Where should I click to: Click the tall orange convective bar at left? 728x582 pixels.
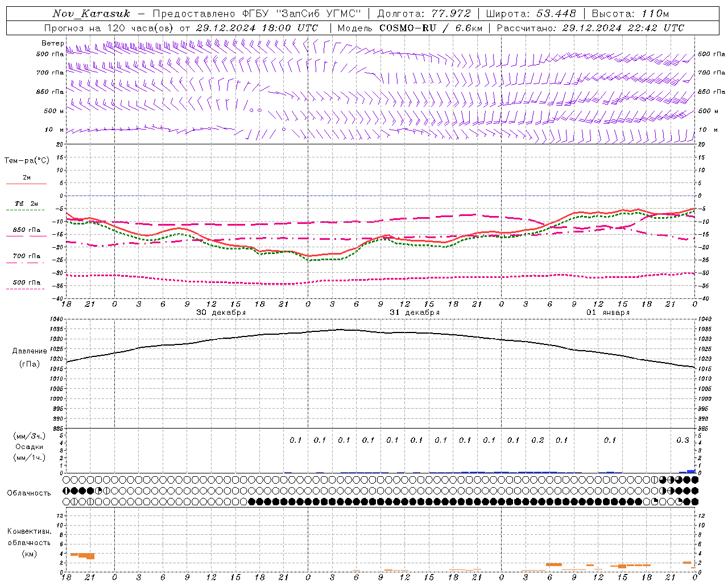click(90, 556)
